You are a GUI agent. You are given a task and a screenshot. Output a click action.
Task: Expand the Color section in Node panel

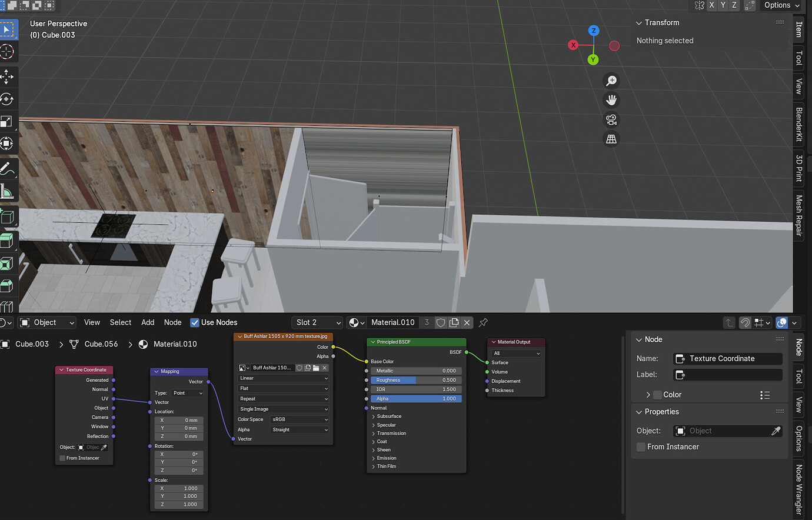648,395
